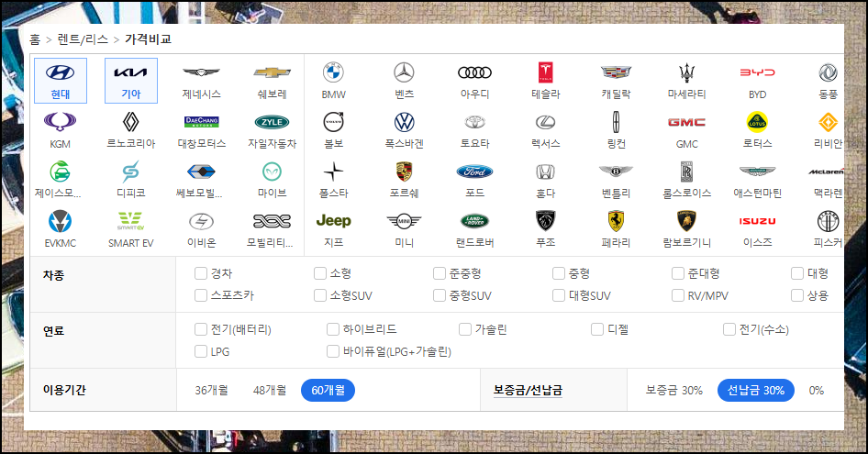Screen dimensions: 868x454
Task: Tick the RV/MPV checkbox
Action: pos(677,295)
